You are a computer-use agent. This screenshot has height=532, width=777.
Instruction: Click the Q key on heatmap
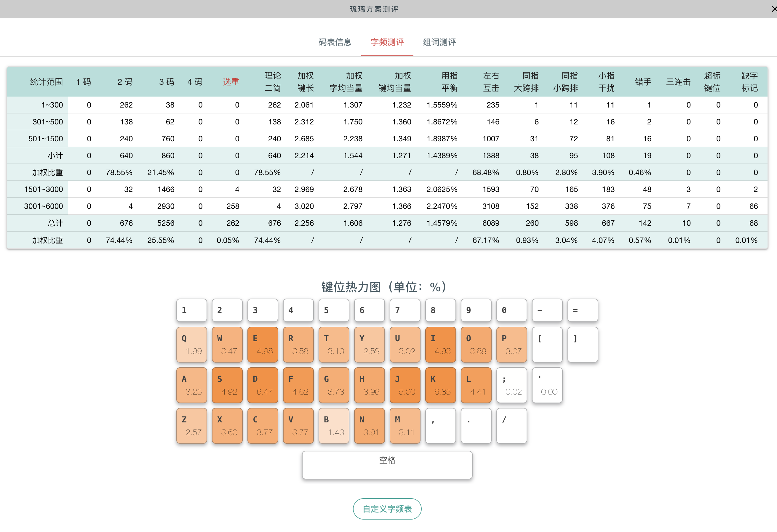coord(191,344)
